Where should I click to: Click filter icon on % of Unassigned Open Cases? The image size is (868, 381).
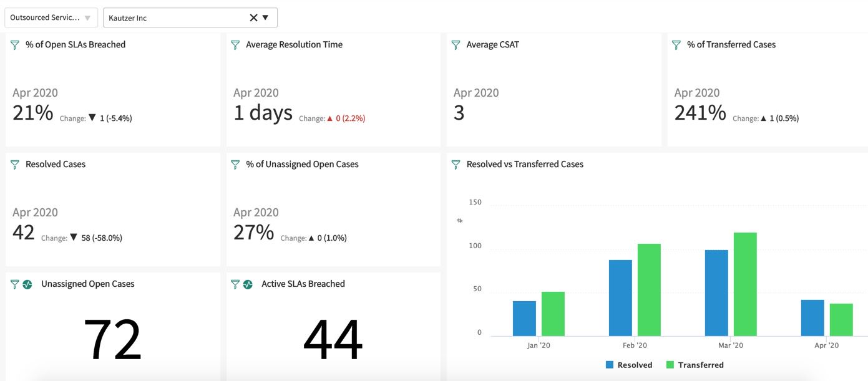pyautogui.click(x=235, y=165)
